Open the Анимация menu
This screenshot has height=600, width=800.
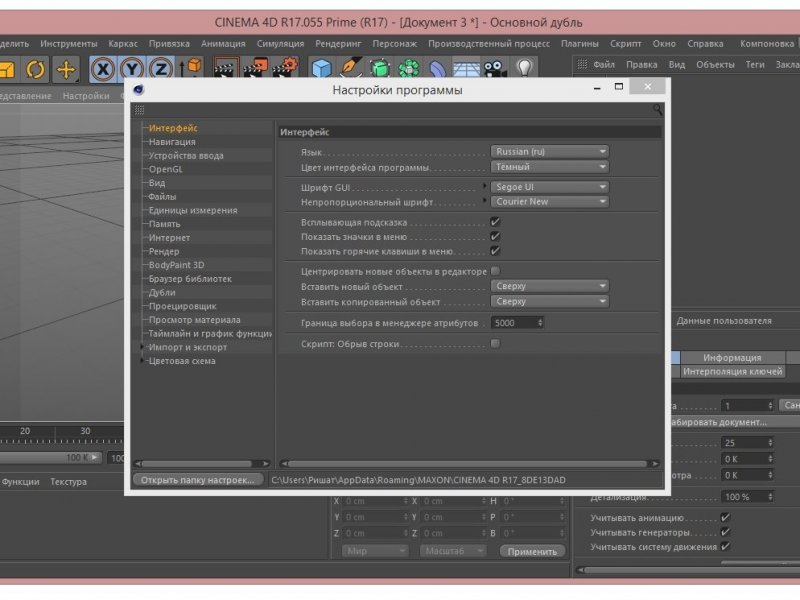(223, 44)
